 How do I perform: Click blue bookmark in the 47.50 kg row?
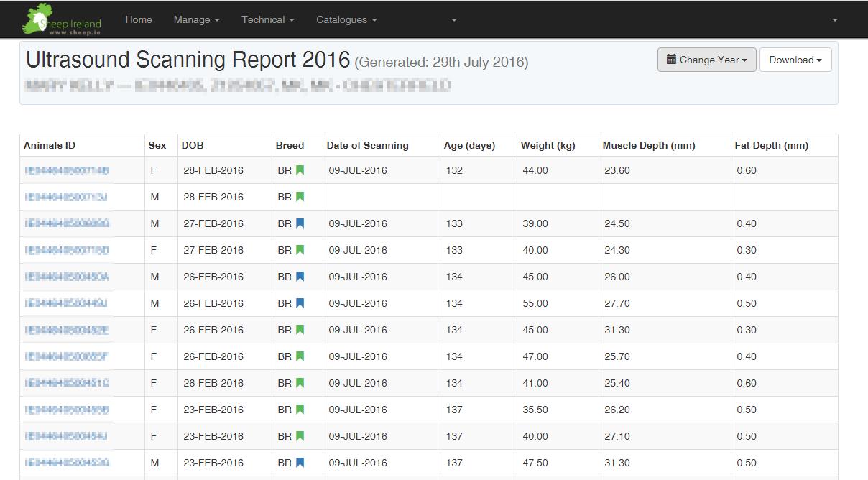click(x=300, y=463)
